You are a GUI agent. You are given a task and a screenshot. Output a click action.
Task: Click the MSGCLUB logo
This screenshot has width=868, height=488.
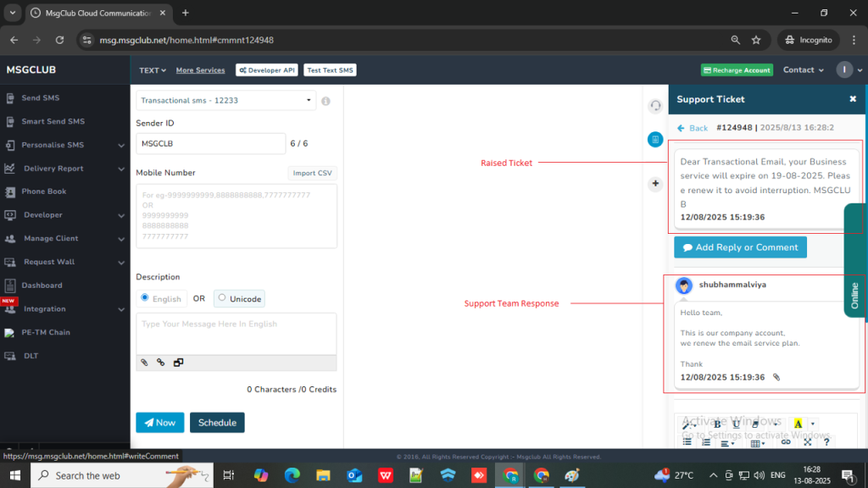coord(31,69)
